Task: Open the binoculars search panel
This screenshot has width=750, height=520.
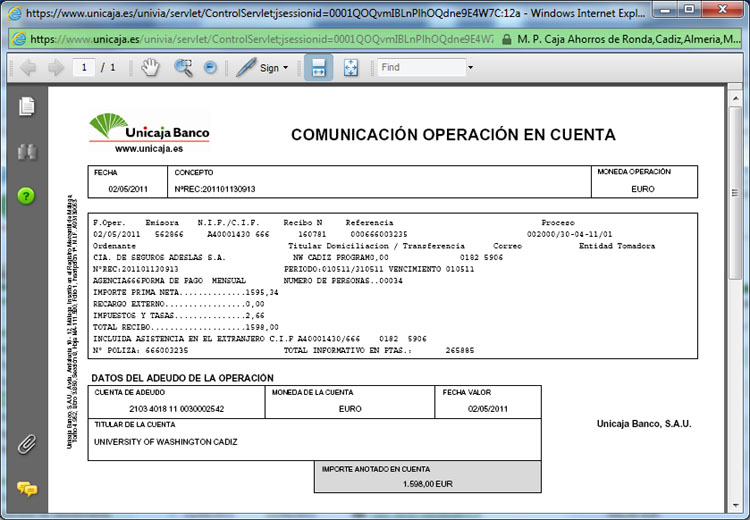Action: pyautogui.click(x=27, y=152)
